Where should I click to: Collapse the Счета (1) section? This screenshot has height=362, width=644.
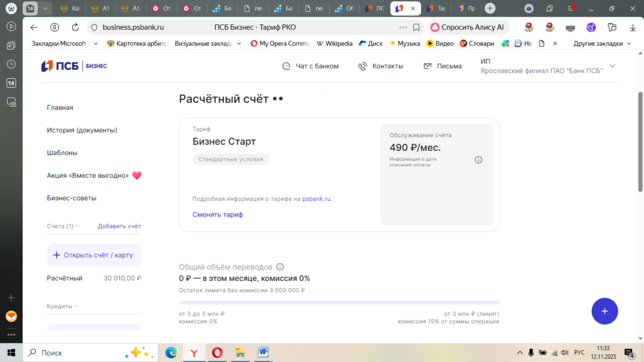click(78, 226)
